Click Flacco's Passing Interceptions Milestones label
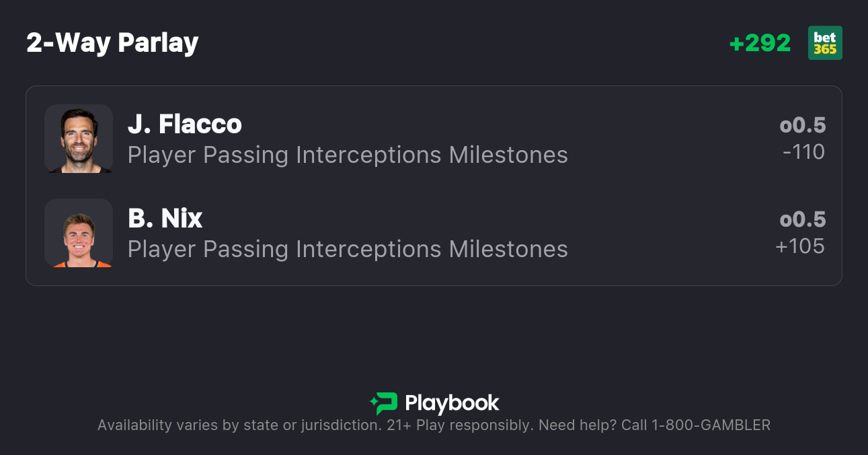868x455 pixels. click(x=348, y=155)
